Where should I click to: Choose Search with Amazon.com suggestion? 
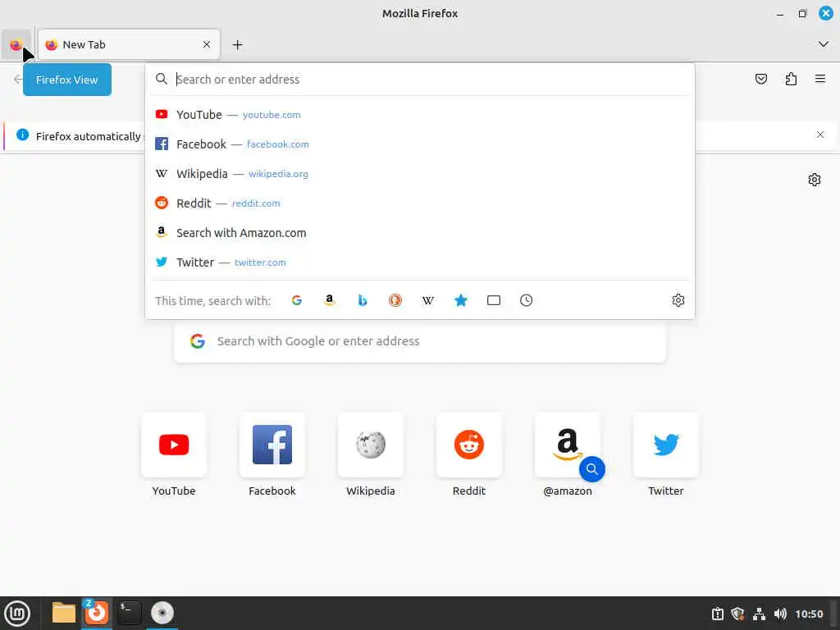420,232
